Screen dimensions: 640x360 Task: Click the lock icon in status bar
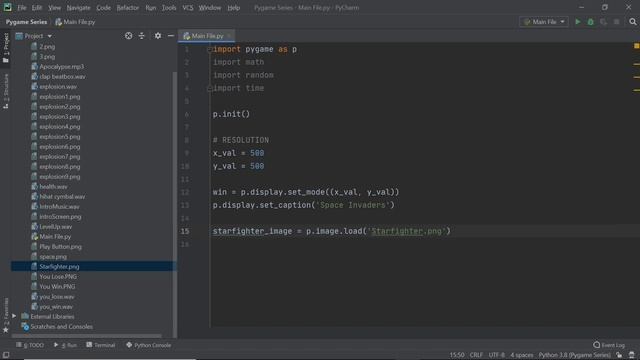619,355
